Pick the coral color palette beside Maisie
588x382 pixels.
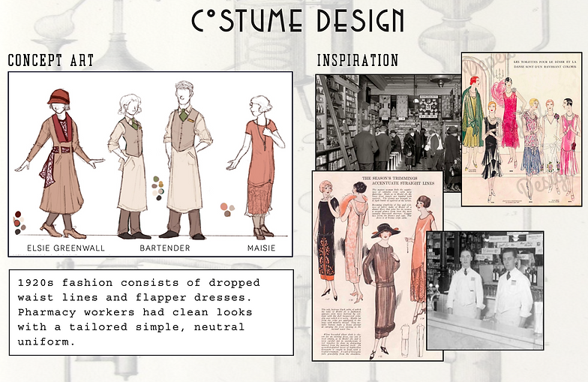click(x=227, y=209)
